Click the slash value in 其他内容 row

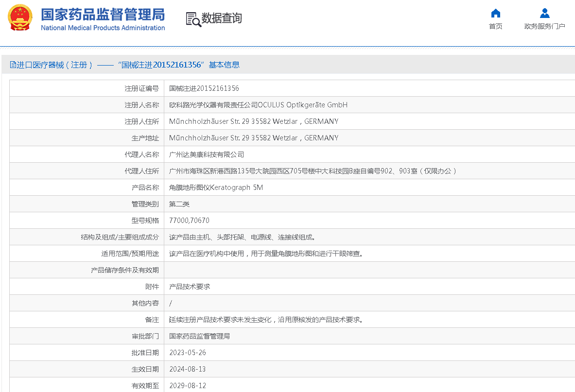coord(171,303)
